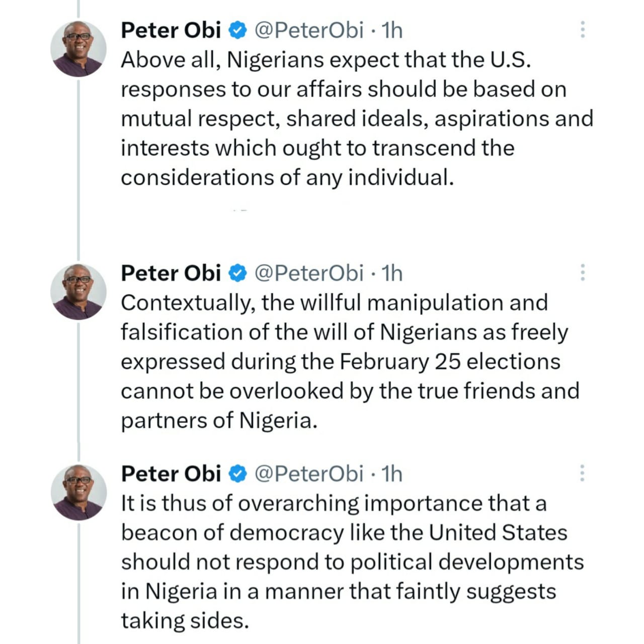Expand options for the 'Contextually' tweet

582,273
